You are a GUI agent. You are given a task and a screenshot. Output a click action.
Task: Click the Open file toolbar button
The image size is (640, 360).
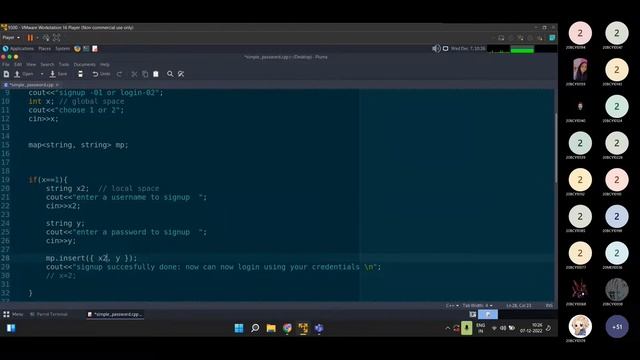pyautogui.click(x=24, y=74)
